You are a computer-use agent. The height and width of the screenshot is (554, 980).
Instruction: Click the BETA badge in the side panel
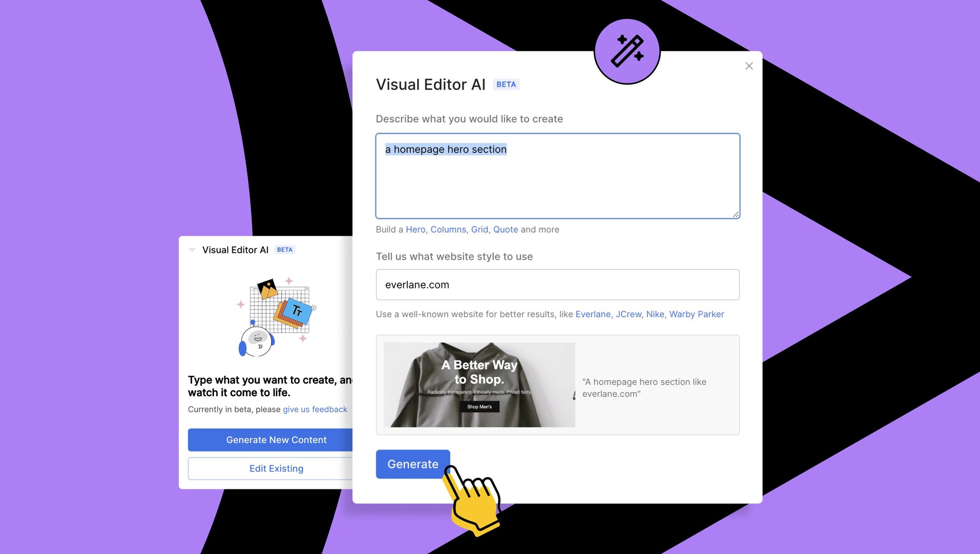285,250
